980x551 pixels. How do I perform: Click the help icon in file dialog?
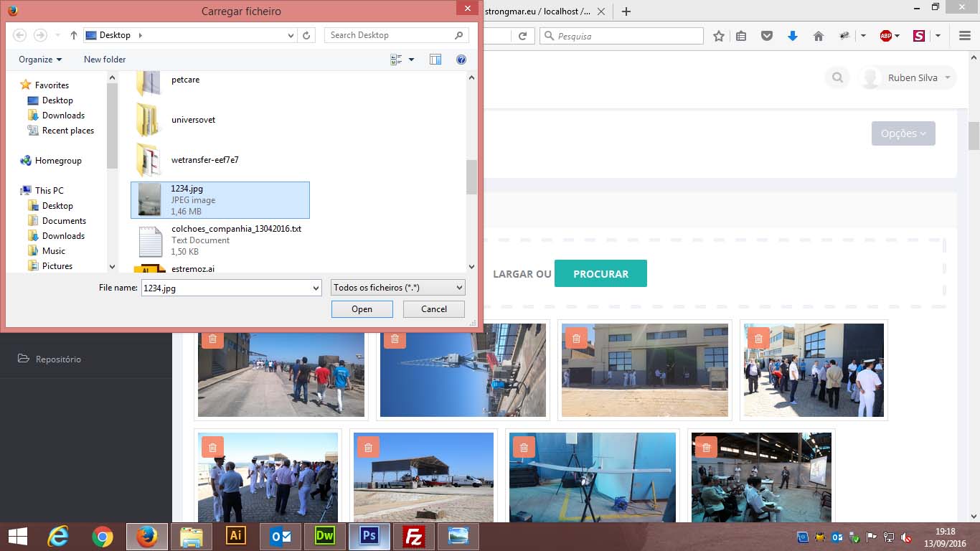click(461, 60)
